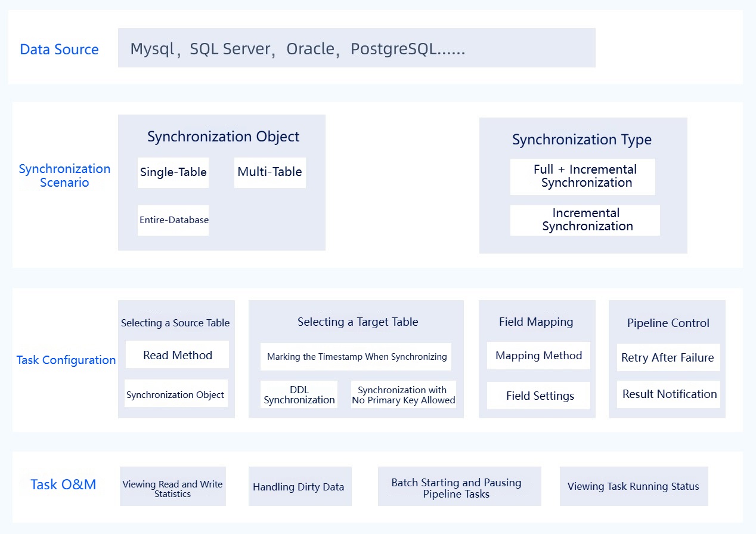Screen dimensions: 756x534
Task: Click the "Task O&M" row label
Action: pos(63,484)
